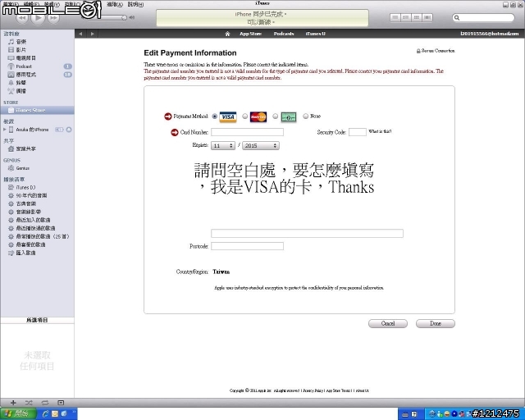The image size is (525, 420).
Task: Toggle repeat at the bottom bar
Action: (x=45, y=403)
